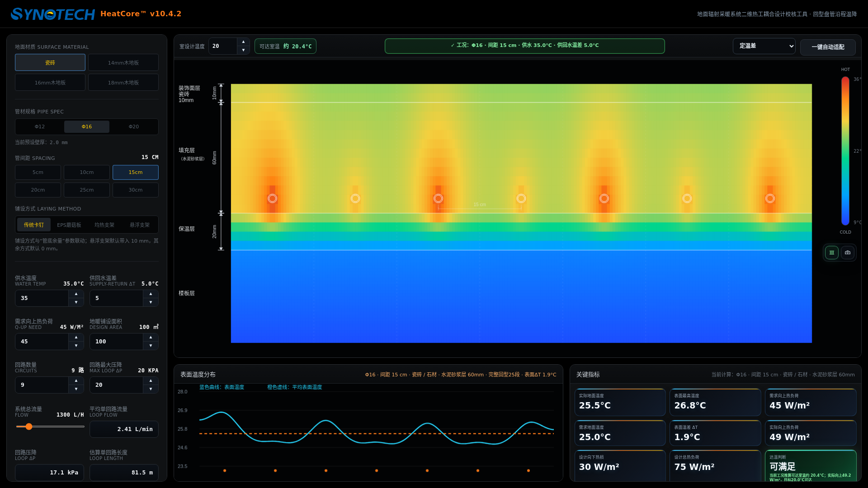
Task: Decrease design area with down arrow
Action: (x=151, y=346)
